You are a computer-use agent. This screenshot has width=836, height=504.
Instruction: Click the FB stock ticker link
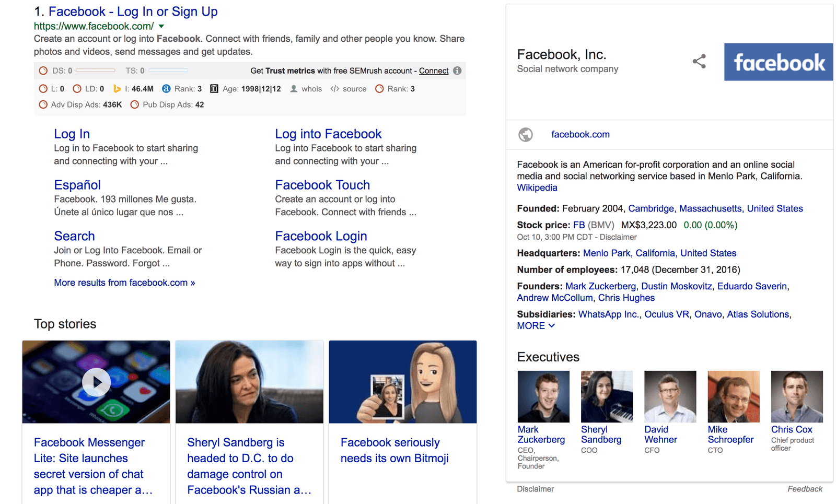pyautogui.click(x=579, y=225)
